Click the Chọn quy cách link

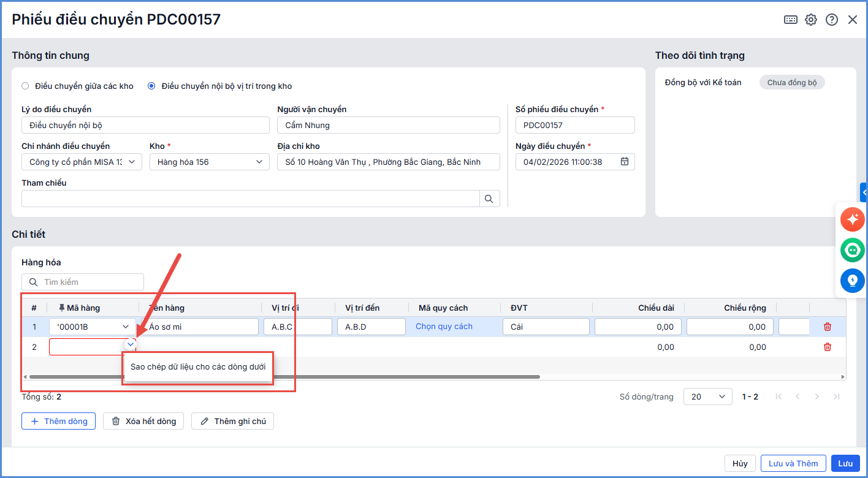pyautogui.click(x=444, y=327)
